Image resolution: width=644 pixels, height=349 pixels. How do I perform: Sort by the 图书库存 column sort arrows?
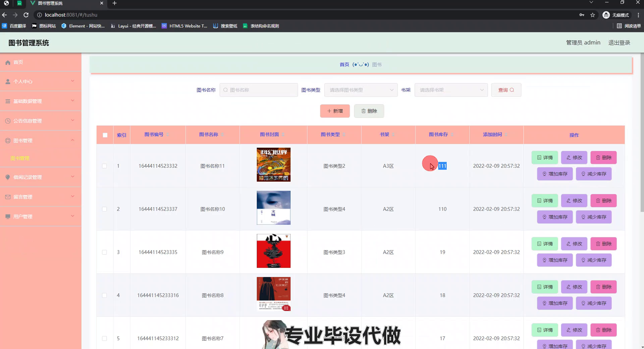point(452,135)
